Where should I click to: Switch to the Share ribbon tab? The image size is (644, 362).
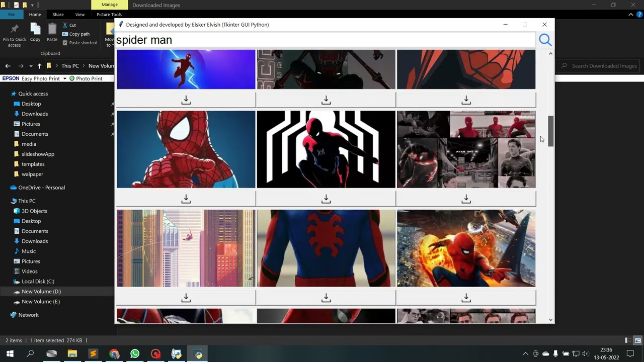pyautogui.click(x=58, y=15)
